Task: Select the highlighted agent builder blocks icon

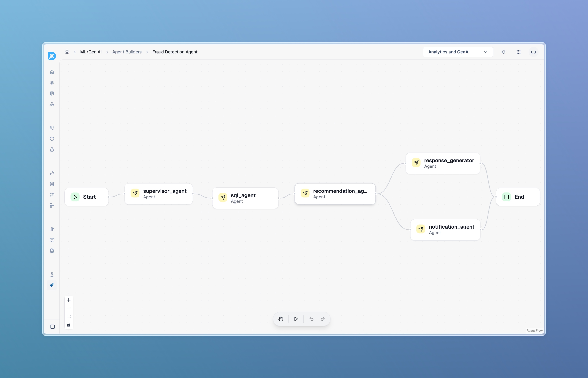Action: [52, 285]
